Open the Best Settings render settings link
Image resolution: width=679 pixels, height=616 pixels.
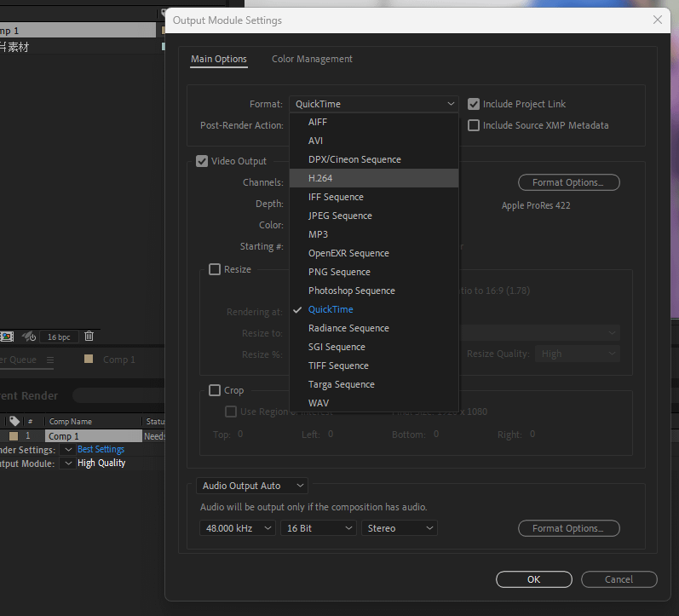coord(101,449)
